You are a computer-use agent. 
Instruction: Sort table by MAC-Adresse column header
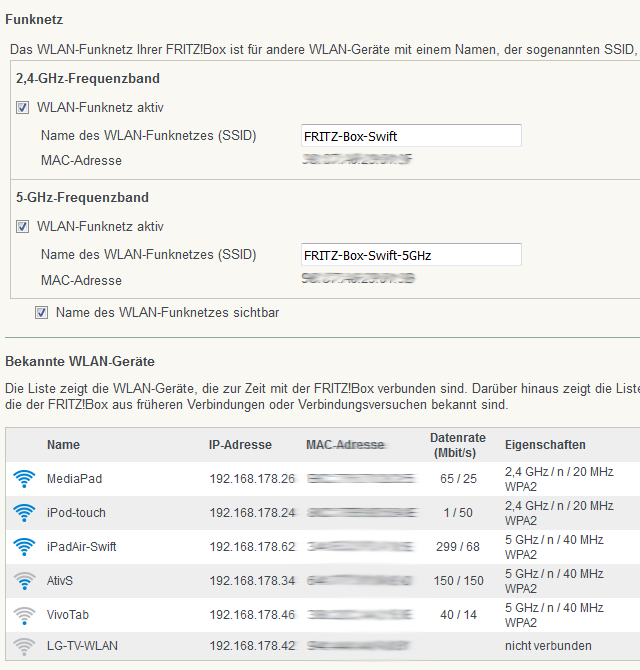(x=345, y=445)
